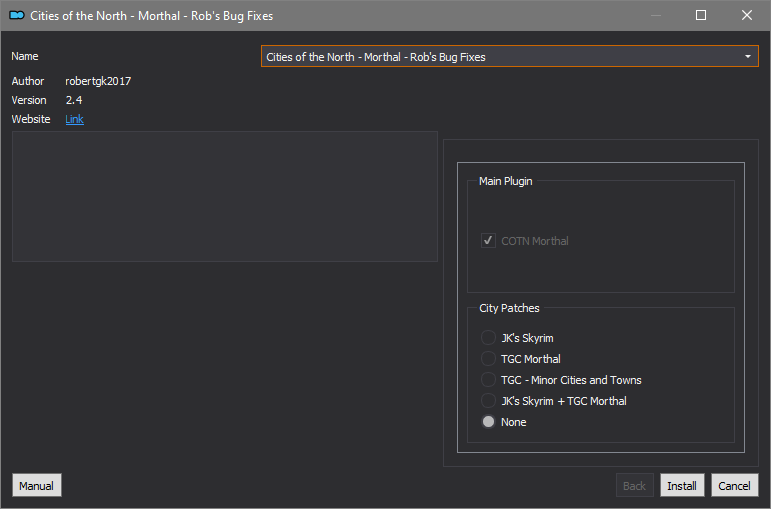Click the Manual button
Screen dimensions: 771x509
(37, 485)
